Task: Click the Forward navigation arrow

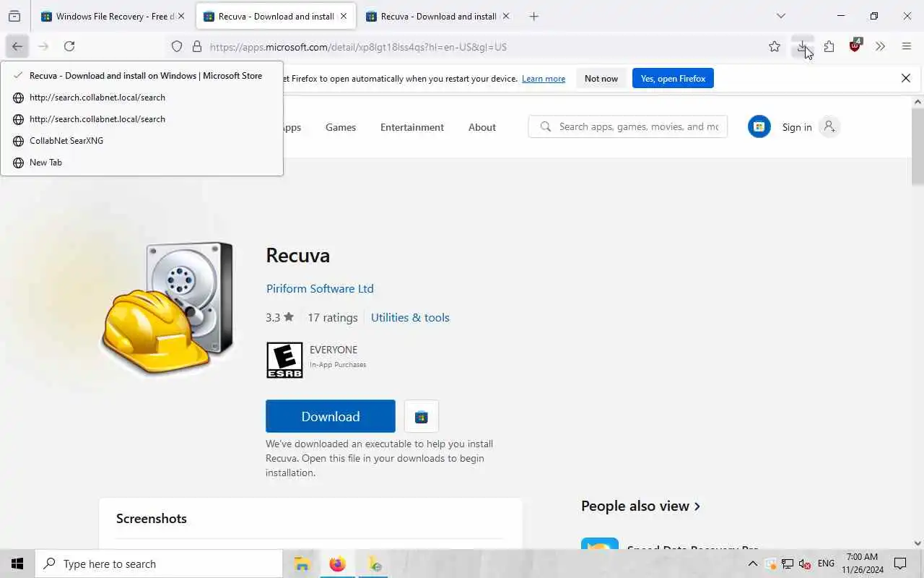Action: pyautogui.click(x=43, y=46)
